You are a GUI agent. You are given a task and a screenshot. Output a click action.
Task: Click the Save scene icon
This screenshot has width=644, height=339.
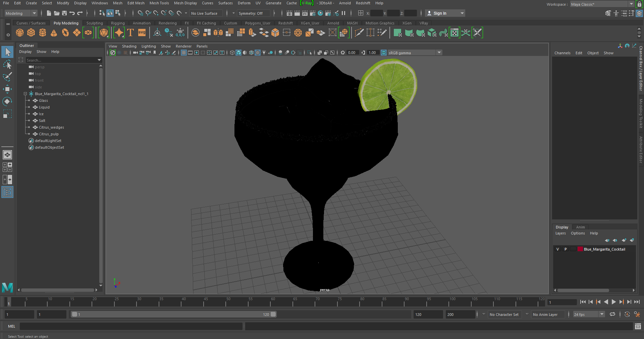click(64, 13)
